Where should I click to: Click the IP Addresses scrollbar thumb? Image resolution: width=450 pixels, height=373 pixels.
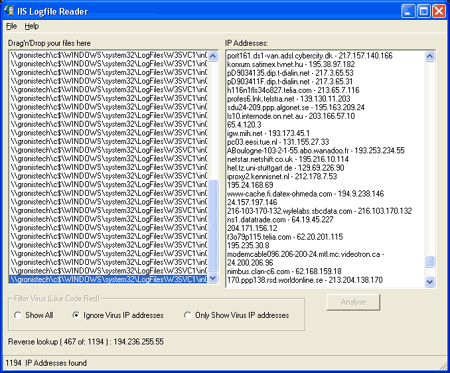pyautogui.click(x=430, y=262)
